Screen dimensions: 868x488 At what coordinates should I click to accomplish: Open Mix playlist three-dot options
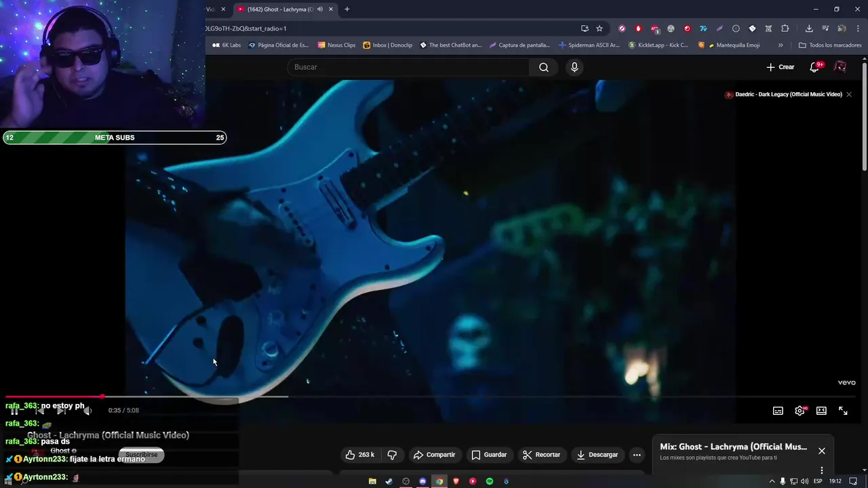click(x=822, y=470)
